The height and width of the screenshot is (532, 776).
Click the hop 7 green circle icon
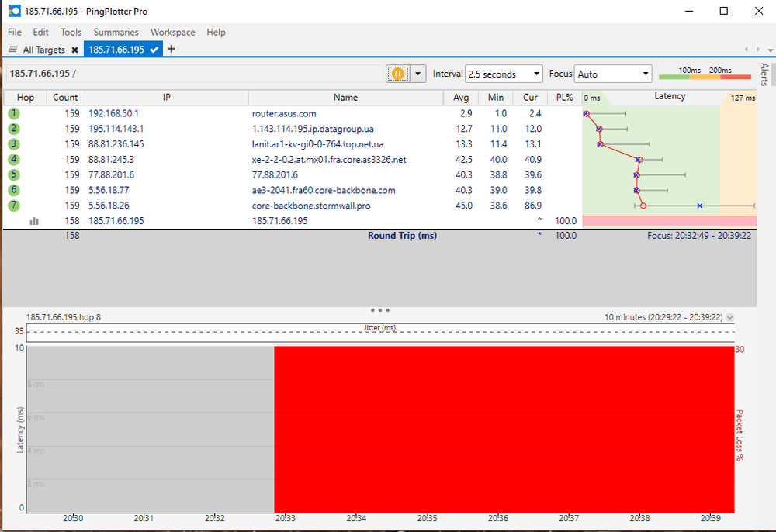14,206
